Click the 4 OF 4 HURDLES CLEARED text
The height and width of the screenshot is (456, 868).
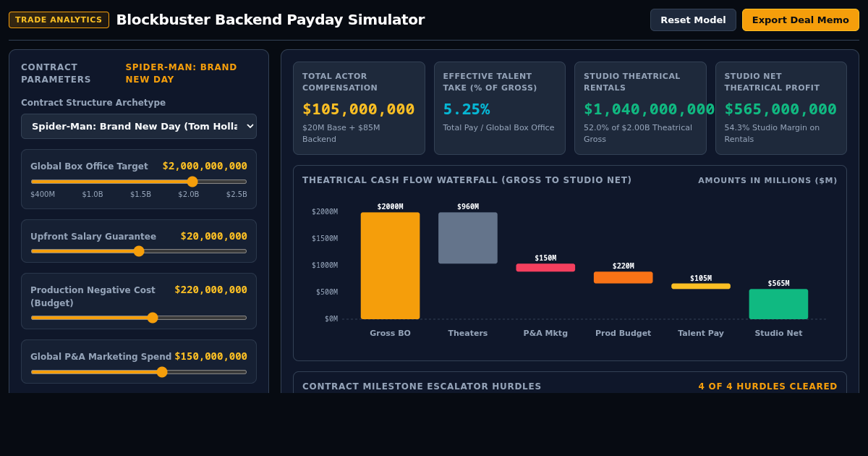(767, 387)
